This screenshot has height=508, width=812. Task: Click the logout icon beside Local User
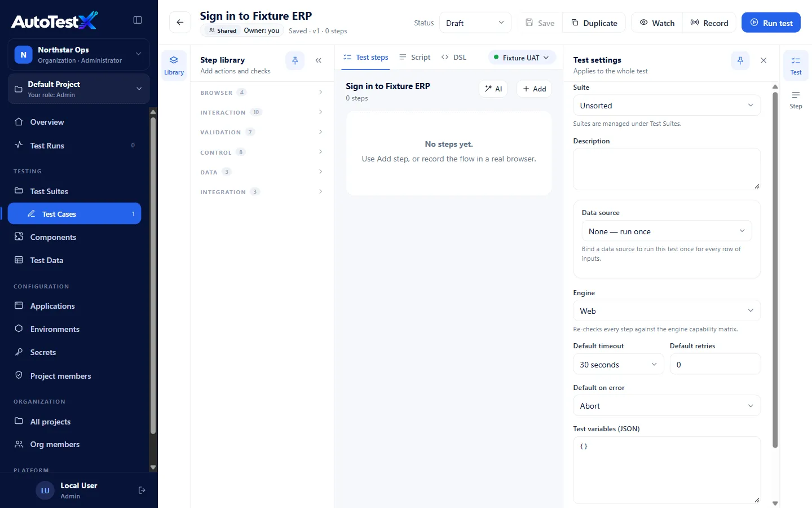[142, 491]
